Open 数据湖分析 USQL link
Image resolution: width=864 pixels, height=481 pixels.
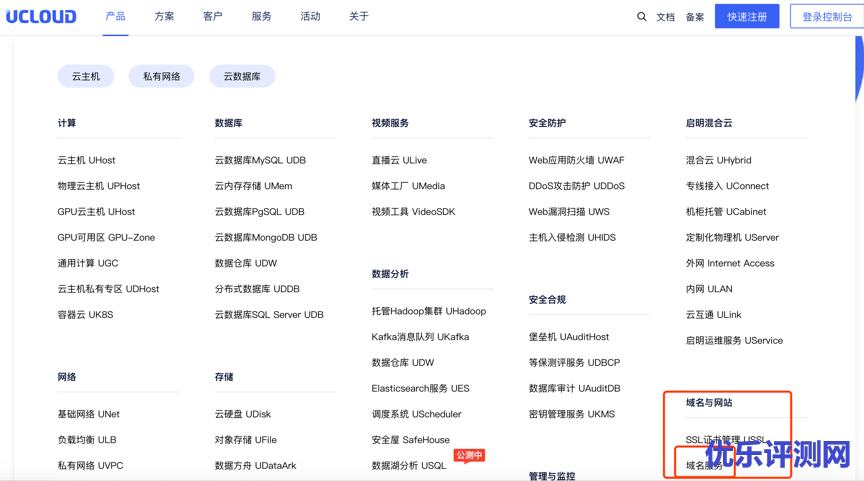409,466
